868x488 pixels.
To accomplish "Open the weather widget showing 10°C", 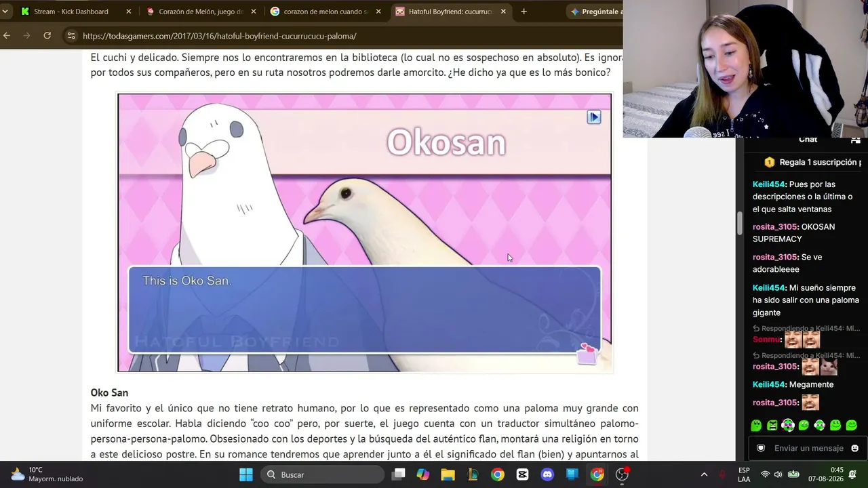I will click(46, 474).
